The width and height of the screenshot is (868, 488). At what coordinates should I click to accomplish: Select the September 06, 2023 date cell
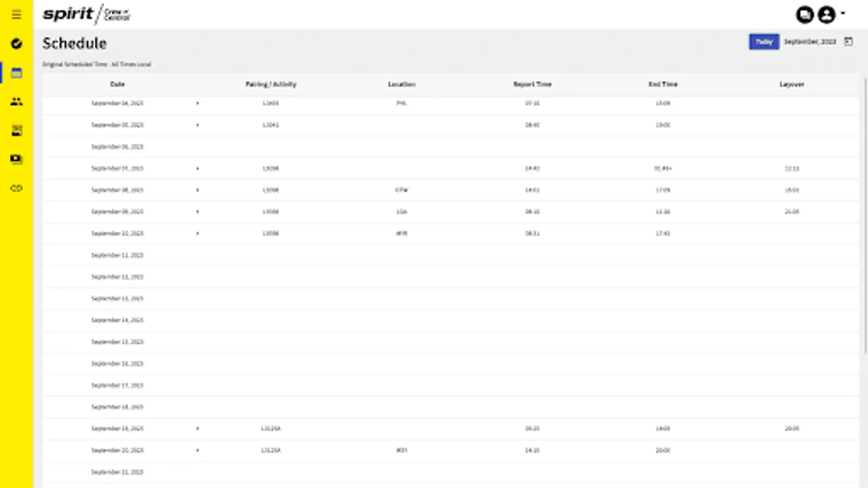pyautogui.click(x=117, y=146)
